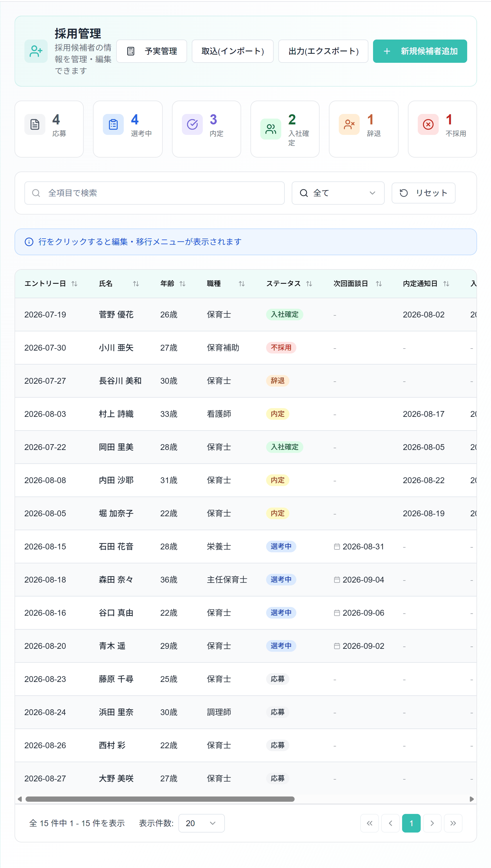Screen dimensions: 491x868
Task: Go to the first page of results
Action: coord(370,823)
